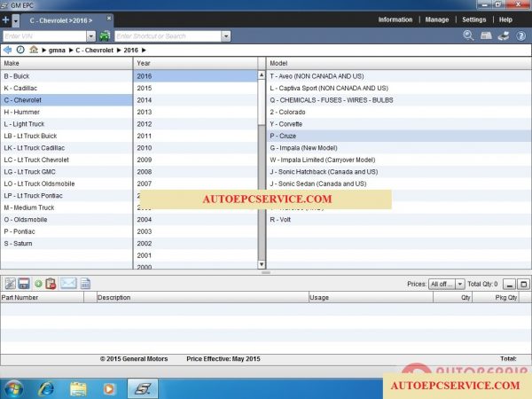
Task: Click the green car vehicle icon
Action: click(105, 36)
